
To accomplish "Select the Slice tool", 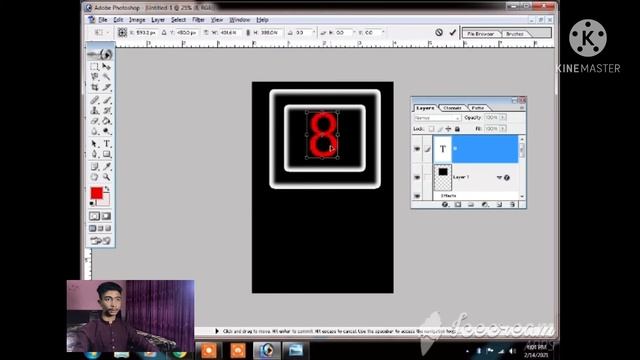I will pos(107,87).
